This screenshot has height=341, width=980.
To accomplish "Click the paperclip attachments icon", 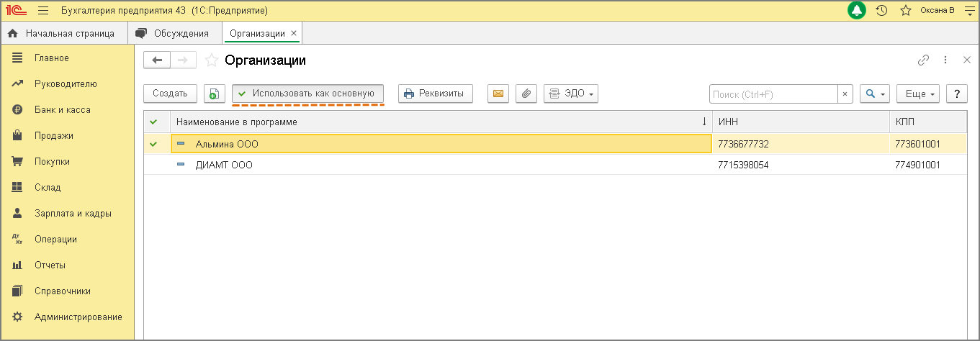I will coord(526,94).
